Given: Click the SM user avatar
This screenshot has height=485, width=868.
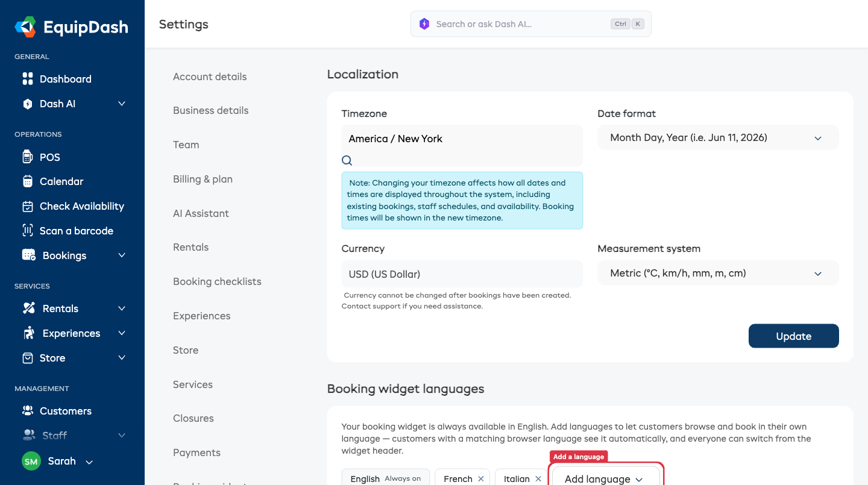Looking at the screenshot, I should (x=31, y=462).
